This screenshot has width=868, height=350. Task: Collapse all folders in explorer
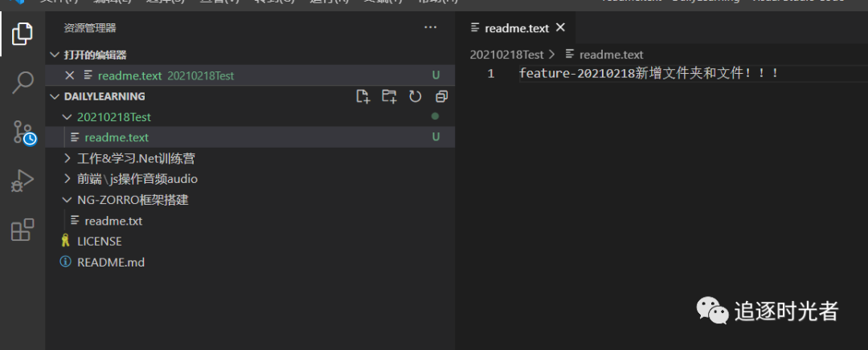441,97
